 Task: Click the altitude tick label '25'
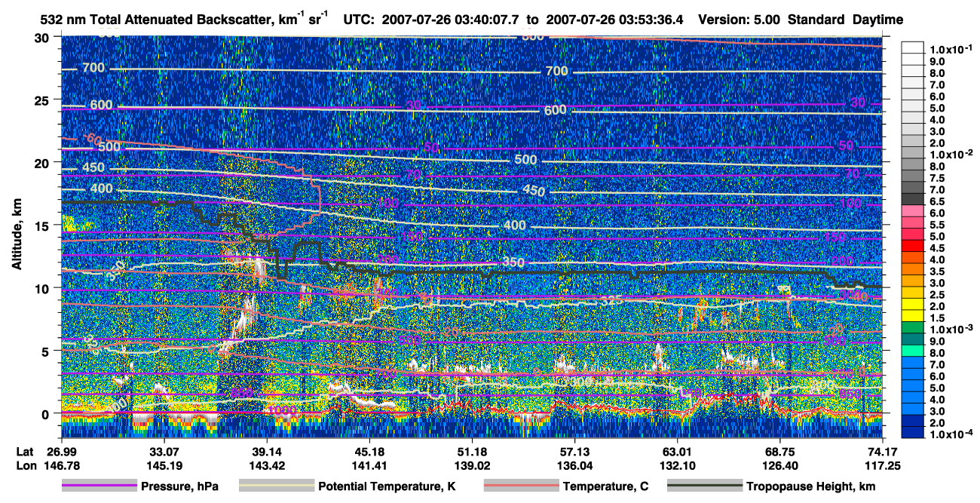[x=42, y=100]
